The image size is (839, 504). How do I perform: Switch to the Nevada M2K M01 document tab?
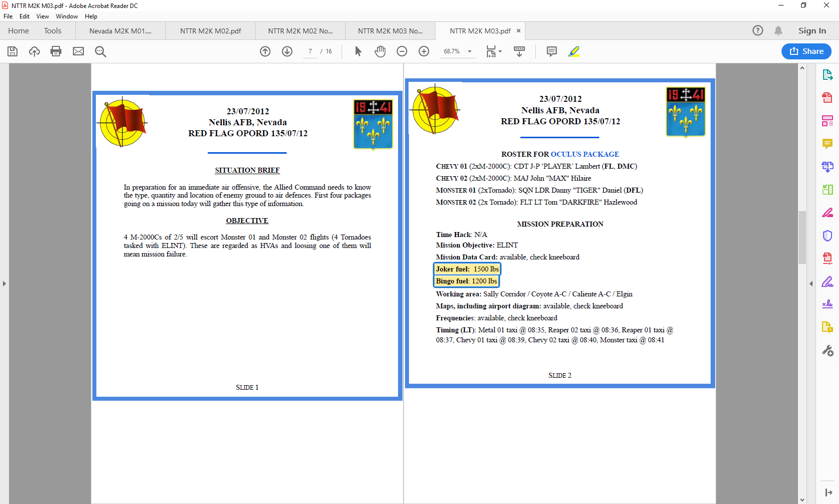pos(120,31)
